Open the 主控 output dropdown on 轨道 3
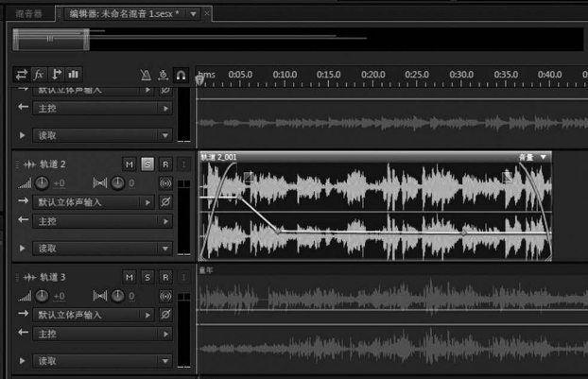 (x=93, y=334)
